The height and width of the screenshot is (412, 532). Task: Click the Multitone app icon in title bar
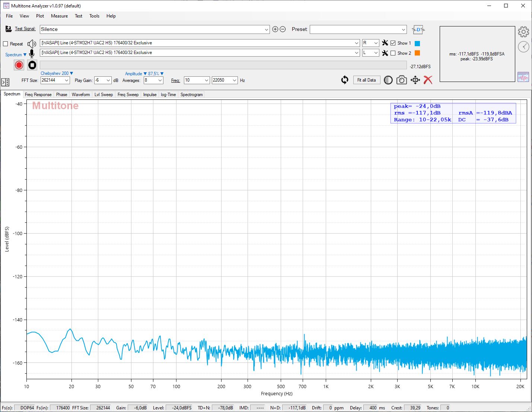coord(6,6)
